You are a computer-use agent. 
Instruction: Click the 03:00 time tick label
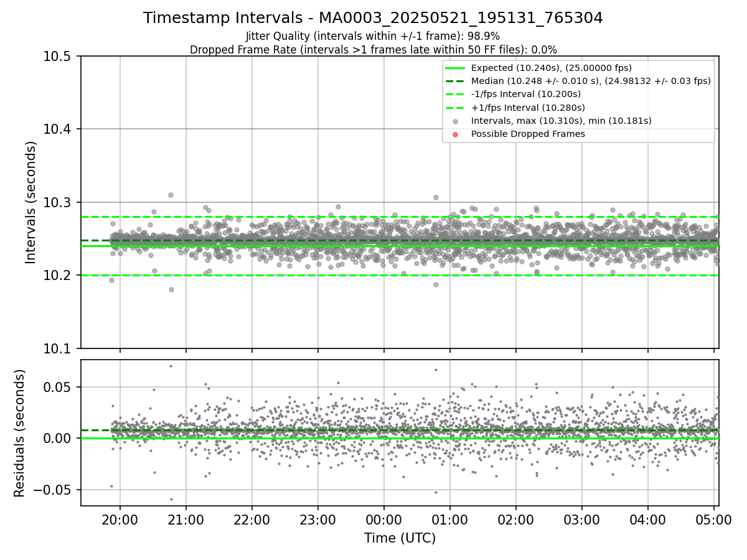(x=582, y=520)
